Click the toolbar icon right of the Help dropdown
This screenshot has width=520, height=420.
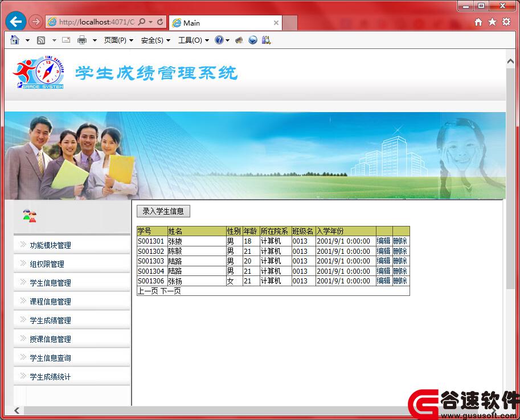coord(239,40)
